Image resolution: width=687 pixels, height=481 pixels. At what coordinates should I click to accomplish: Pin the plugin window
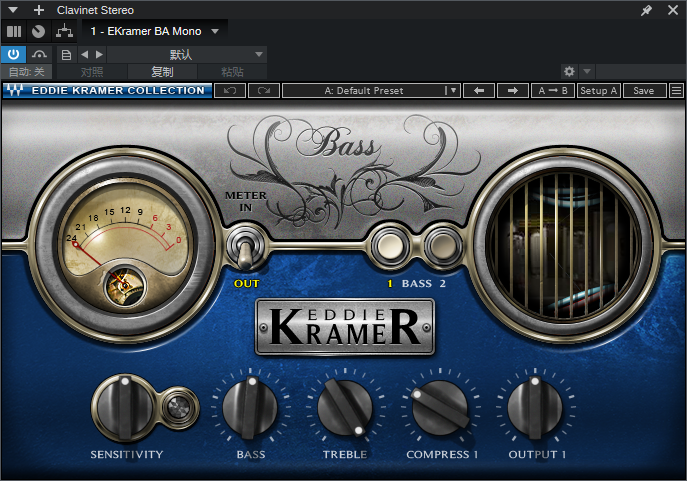click(646, 10)
